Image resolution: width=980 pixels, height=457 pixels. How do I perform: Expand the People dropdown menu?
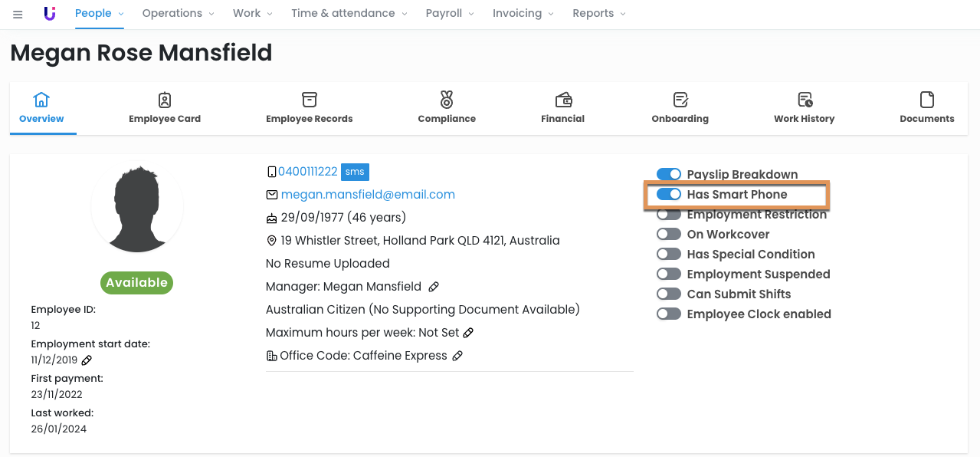pos(100,14)
